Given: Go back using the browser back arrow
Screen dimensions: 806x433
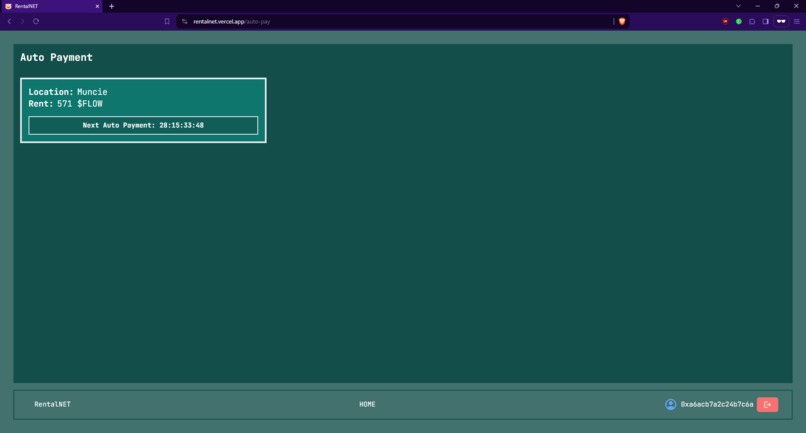Looking at the screenshot, I should click(9, 22).
